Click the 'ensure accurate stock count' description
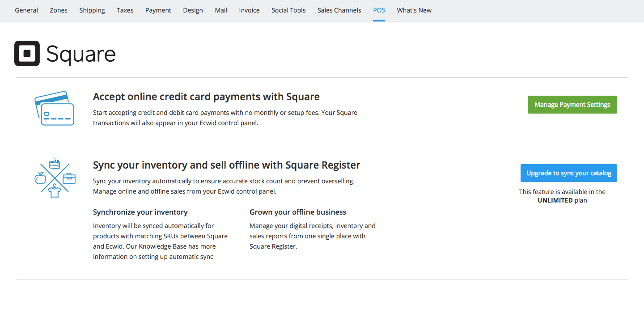Screen dimensions: 644x309 point(224,186)
